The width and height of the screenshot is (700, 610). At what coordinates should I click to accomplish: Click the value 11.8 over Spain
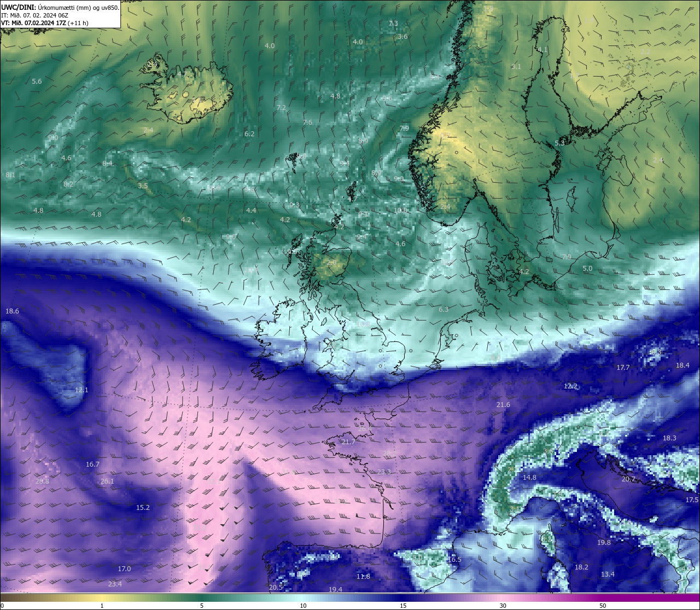coord(363,577)
